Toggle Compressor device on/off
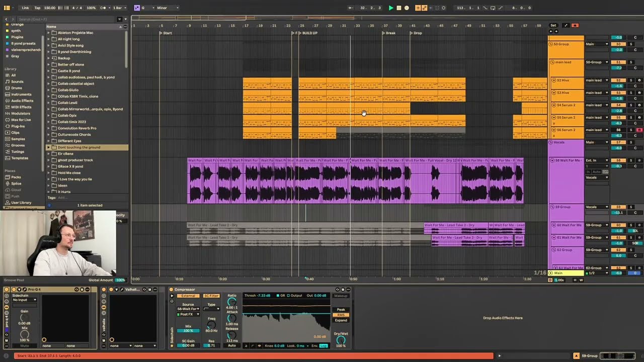This screenshot has width=644, height=362. pos(171,290)
